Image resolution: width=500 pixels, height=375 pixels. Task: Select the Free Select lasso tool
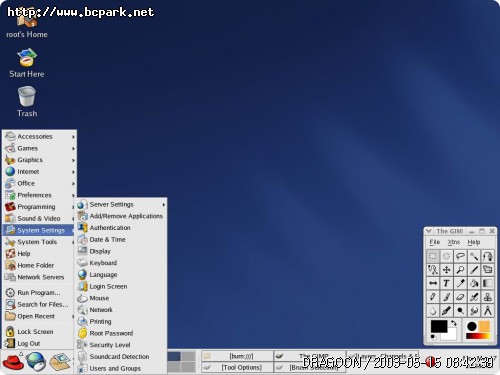click(x=460, y=256)
